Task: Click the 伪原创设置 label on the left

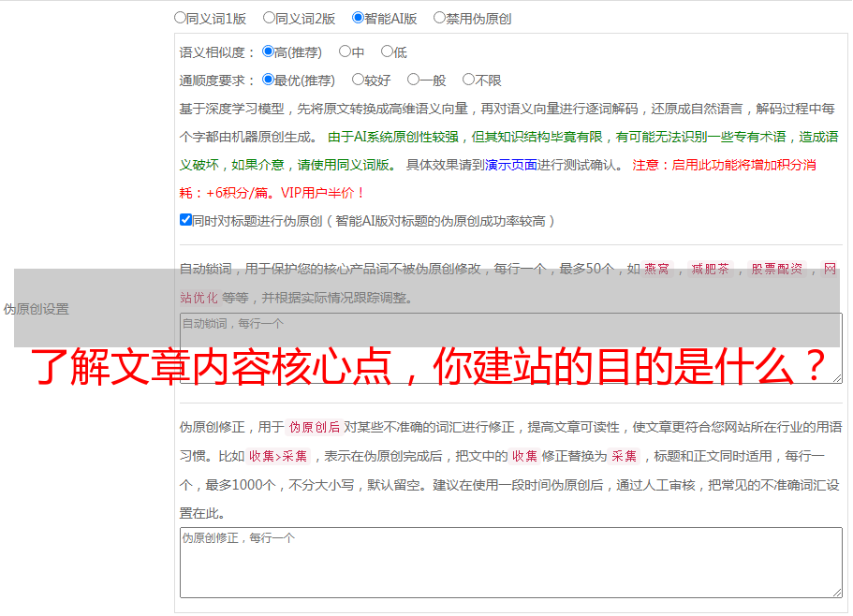Action: click(x=37, y=309)
